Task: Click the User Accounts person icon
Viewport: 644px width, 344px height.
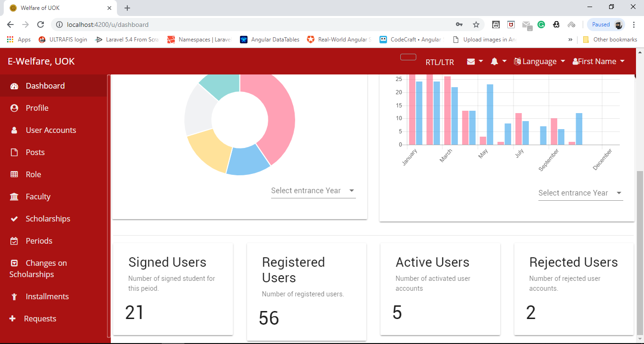Action: [14, 130]
